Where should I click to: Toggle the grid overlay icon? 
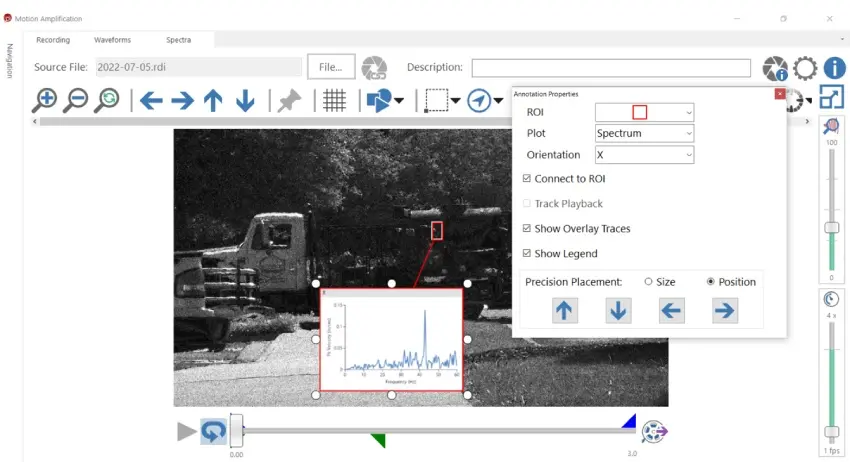334,101
